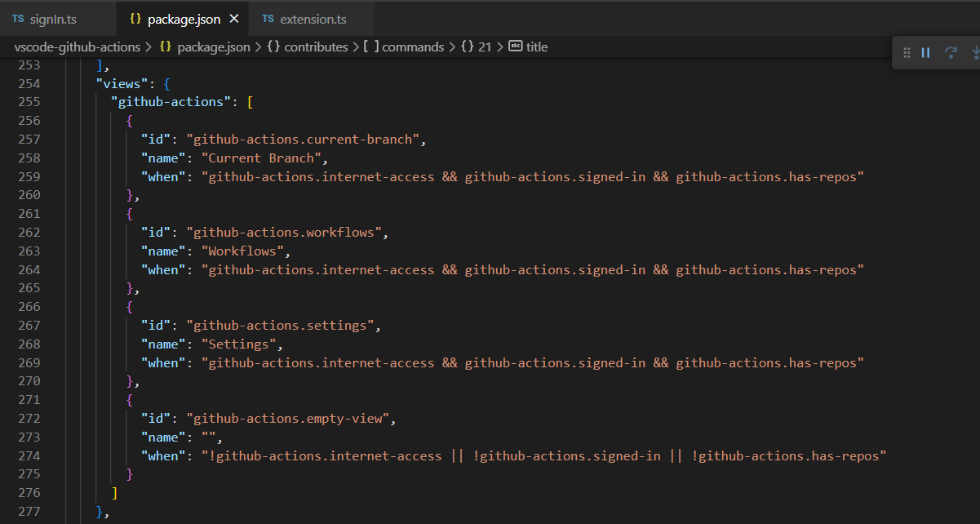
Task: Place cursor in "github-actions.current-branch" id
Action: coord(302,140)
